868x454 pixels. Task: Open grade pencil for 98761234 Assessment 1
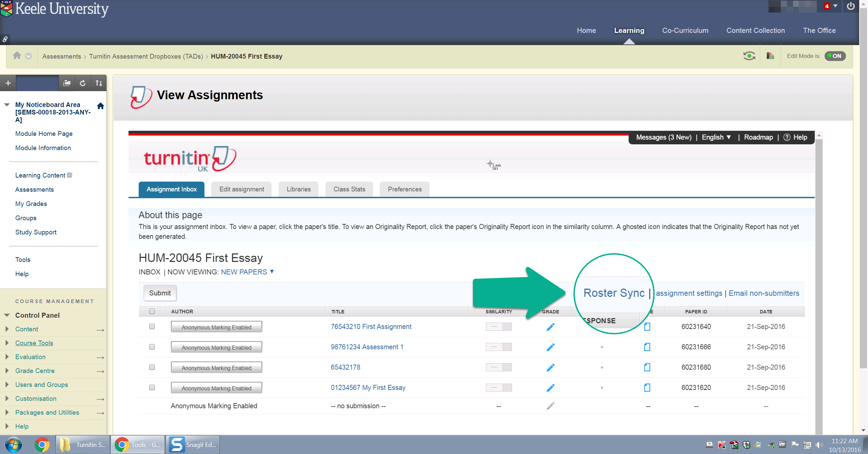(x=550, y=347)
